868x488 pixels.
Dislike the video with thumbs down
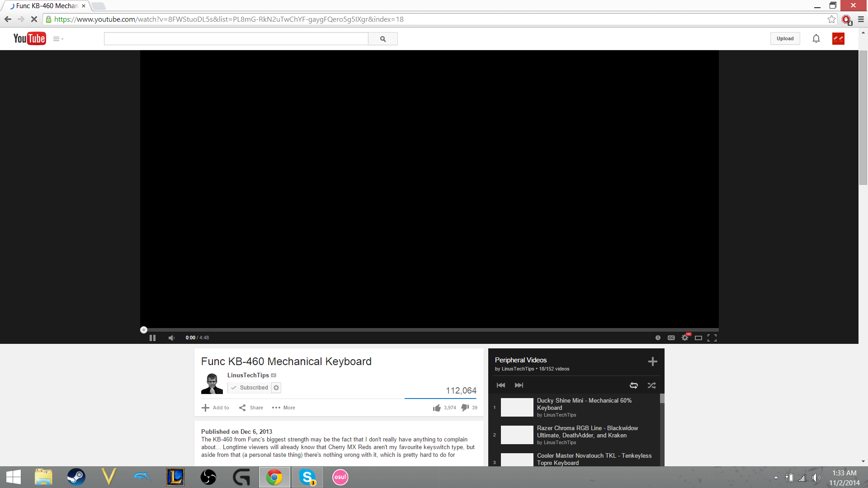[465, 408]
